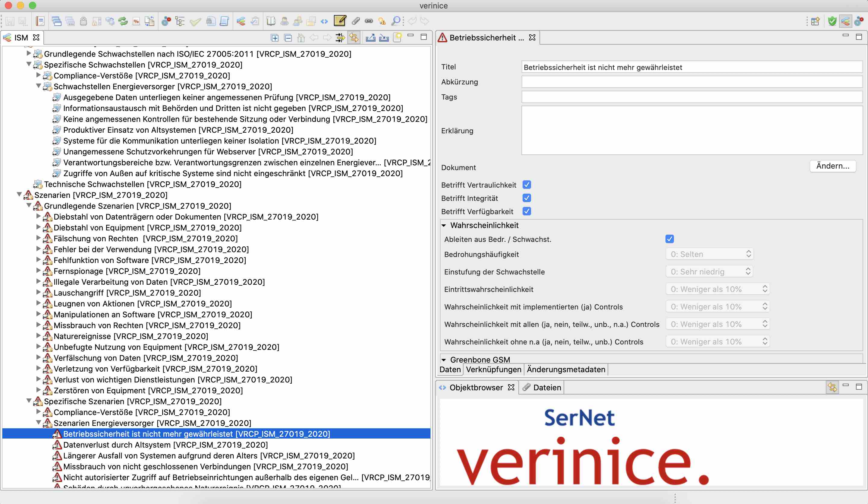
Task: Expand the Spezifische Szenarien tree node
Action: point(29,401)
